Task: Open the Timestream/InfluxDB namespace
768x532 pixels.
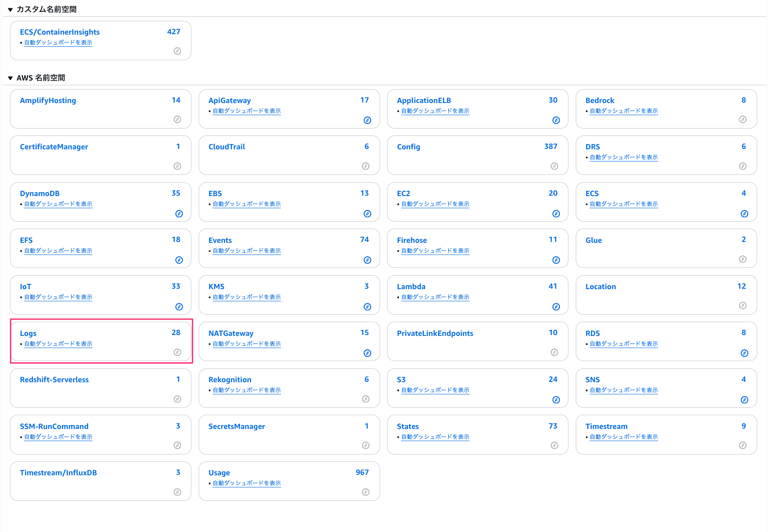Action: coord(58,473)
